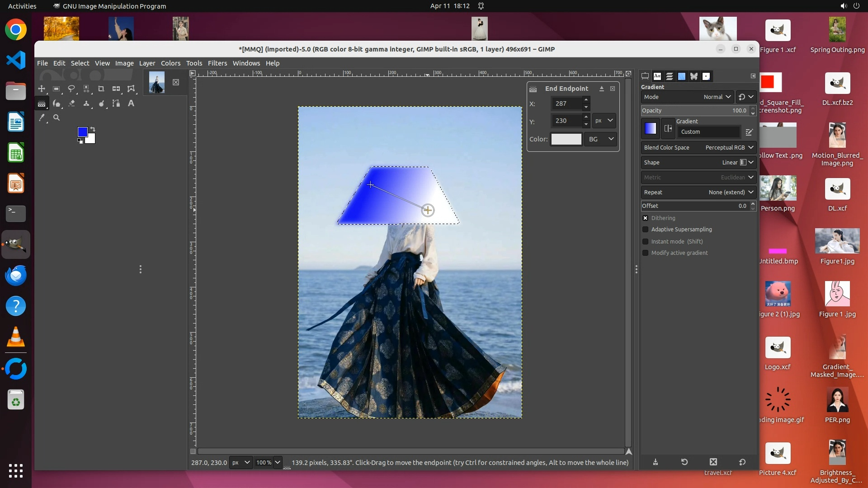Click the reverse gradient icon button

point(668,129)
